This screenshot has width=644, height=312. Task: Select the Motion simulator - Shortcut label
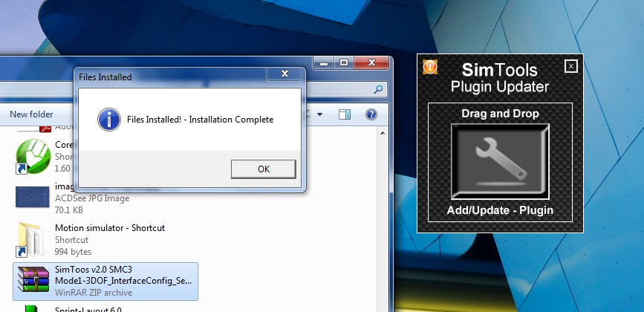coord(110,228)
